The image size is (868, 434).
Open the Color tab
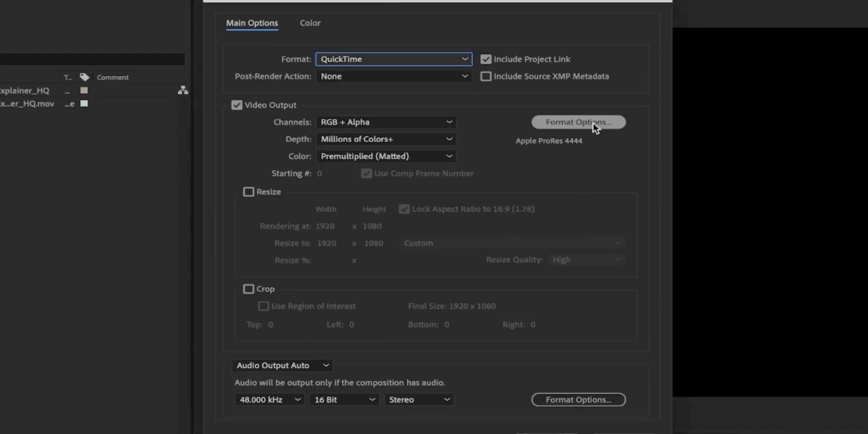[310, 23]
